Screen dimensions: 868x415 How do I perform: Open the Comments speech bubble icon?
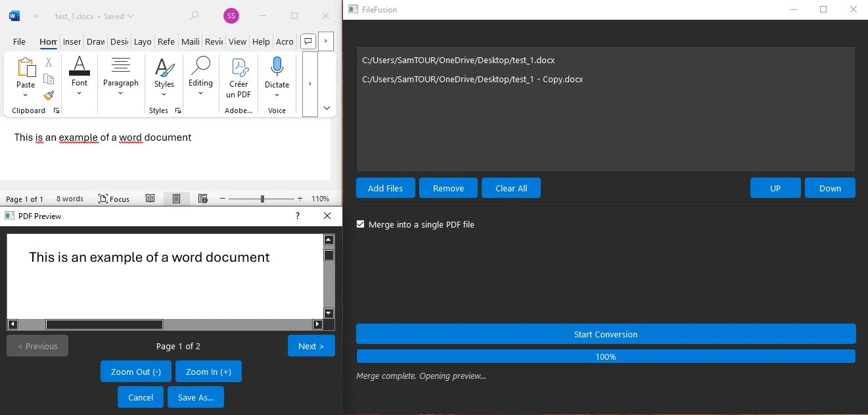pos(308,41)
